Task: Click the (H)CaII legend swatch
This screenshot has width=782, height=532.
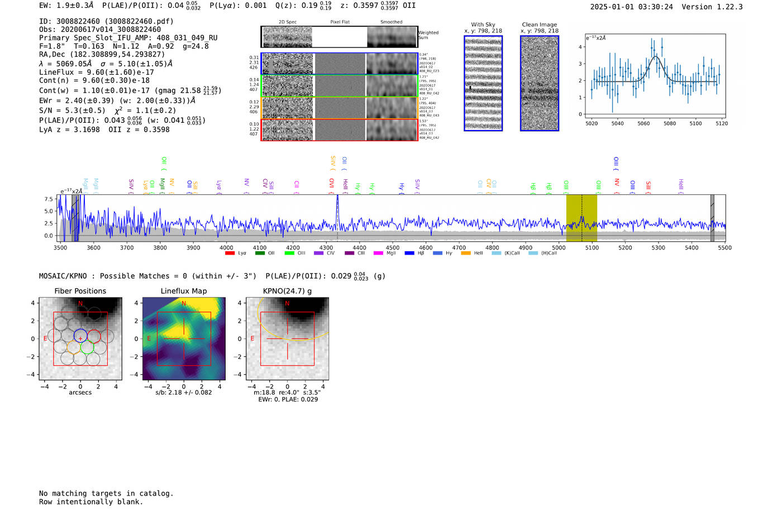Action: pos(533,253)
